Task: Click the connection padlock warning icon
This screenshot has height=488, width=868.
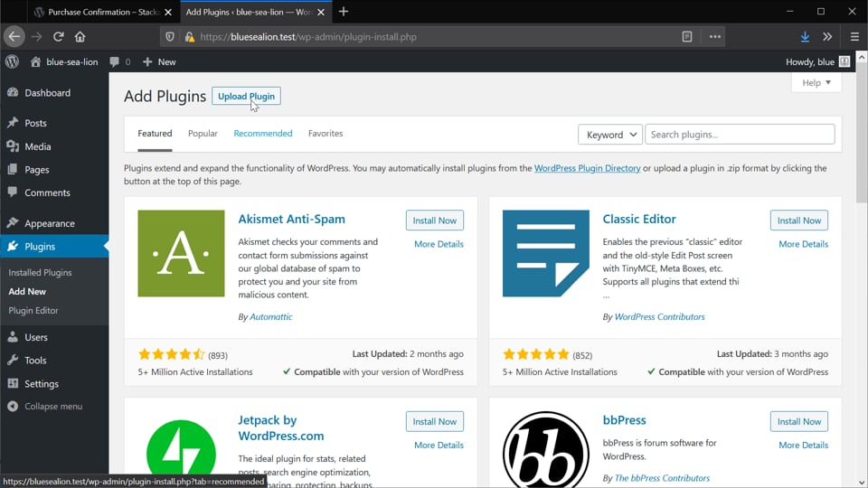Action: point(189,36)
